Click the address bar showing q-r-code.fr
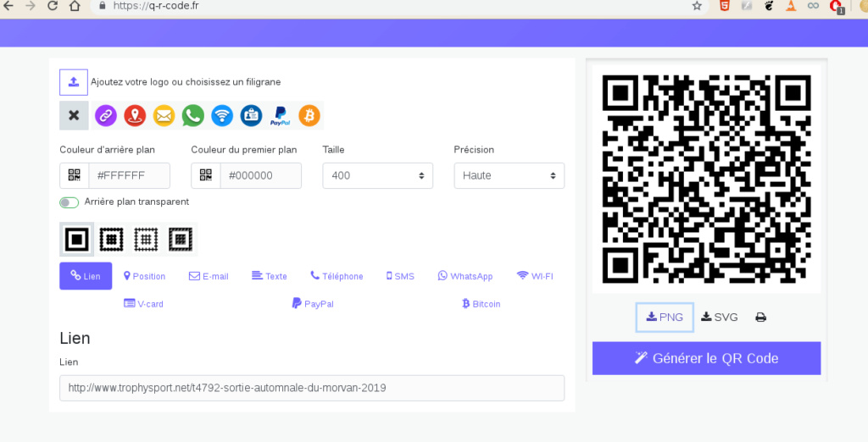Image resolution: width=868 pixels, height=442 pixels. point(398,6)
